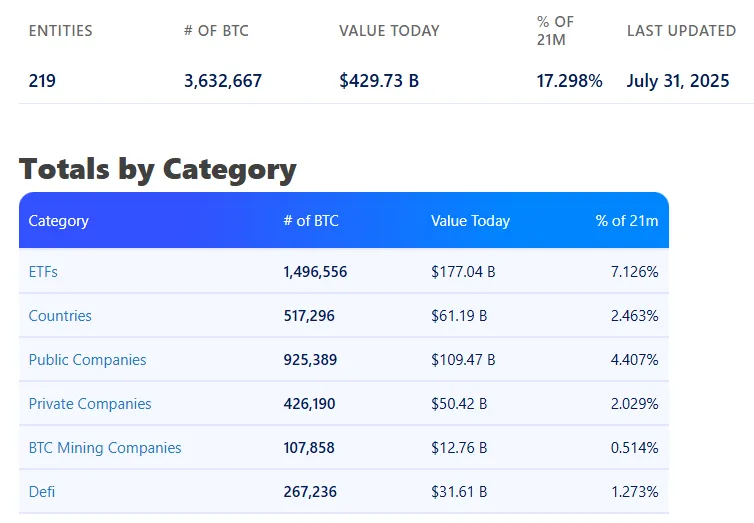Click the Public Companies link
Image resolution: width=754 pixels, height=523 pixels.
[87, 360]
